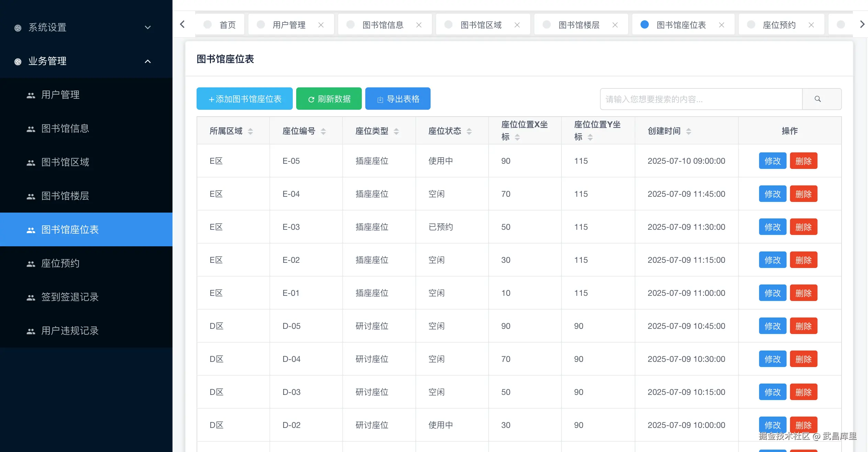
Task: Sort table by 所属区域 column
Action: coord(250,131)
